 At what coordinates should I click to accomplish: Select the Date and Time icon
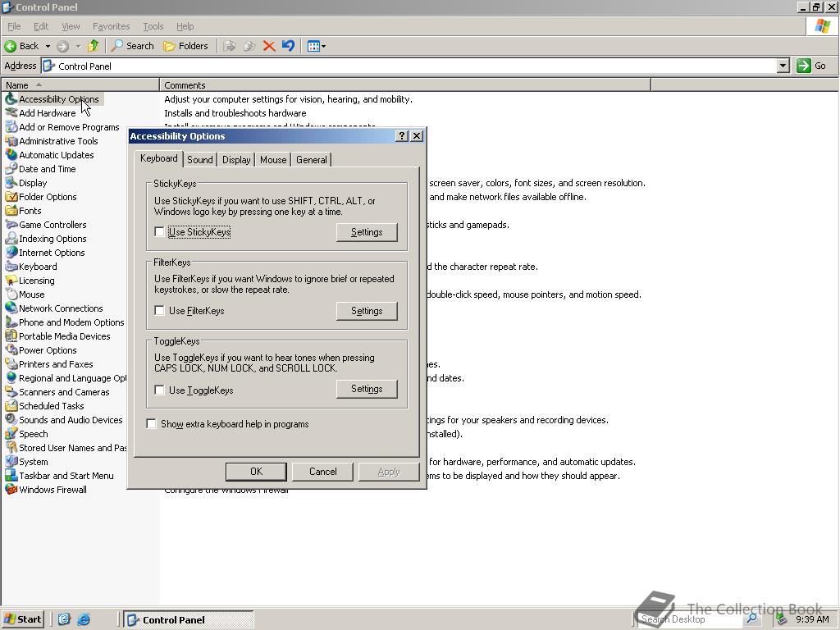click(11, 169)
